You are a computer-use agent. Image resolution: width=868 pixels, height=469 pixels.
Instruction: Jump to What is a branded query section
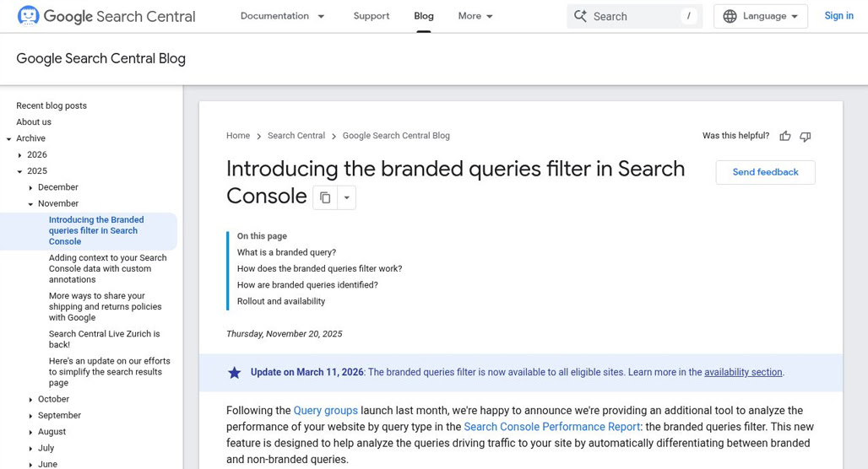[286, 252]
